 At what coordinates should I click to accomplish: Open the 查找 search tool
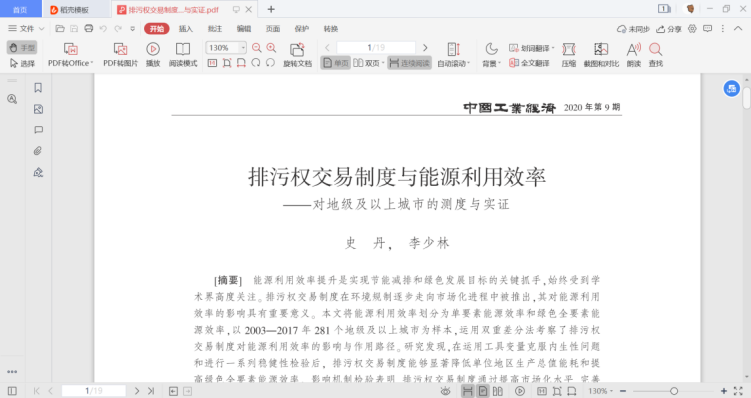[656, 49]
